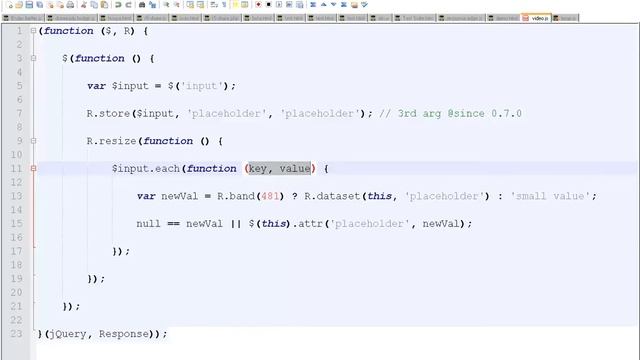
Task: Collapse the red fold marker, line 11
Action: pyautogui.click(x=33, y=168)
